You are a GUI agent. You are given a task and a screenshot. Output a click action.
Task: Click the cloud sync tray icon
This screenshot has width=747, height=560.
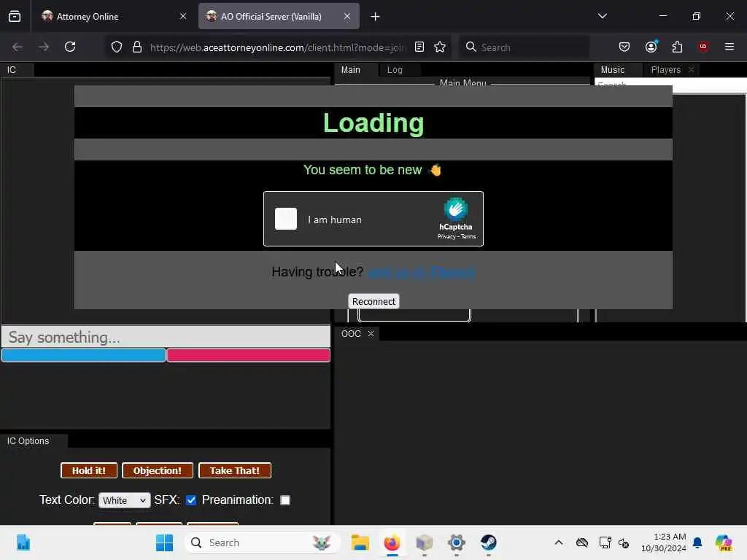click(581, 542)
